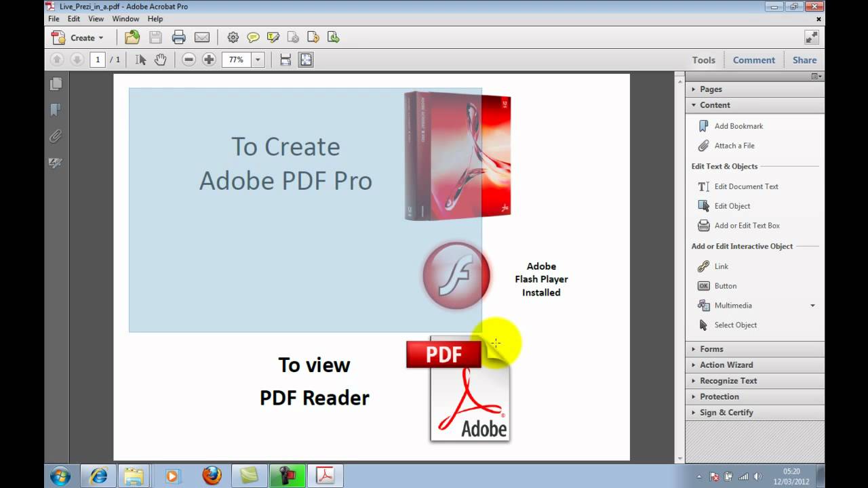Click the Open file folder icon
The height and width of the screenshot is (488, 868).
point(132,38)
